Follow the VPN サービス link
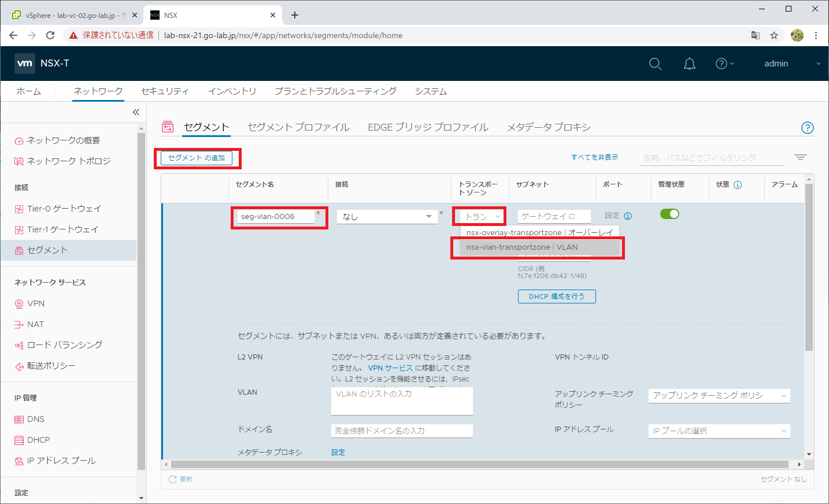The image size is (829, 504). (x=390, y=368)
